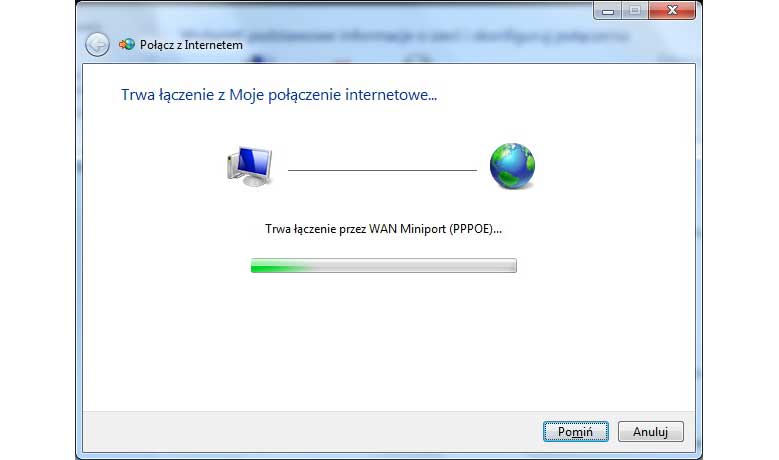
Task: Click the green filled part of progress bar
Action: click(x=281, y=266)
